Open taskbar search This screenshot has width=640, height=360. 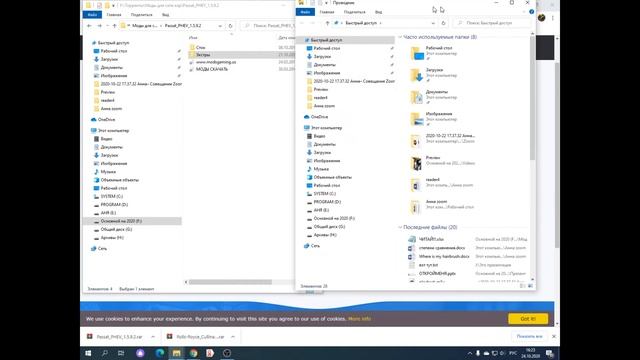(x=104, y=353)
